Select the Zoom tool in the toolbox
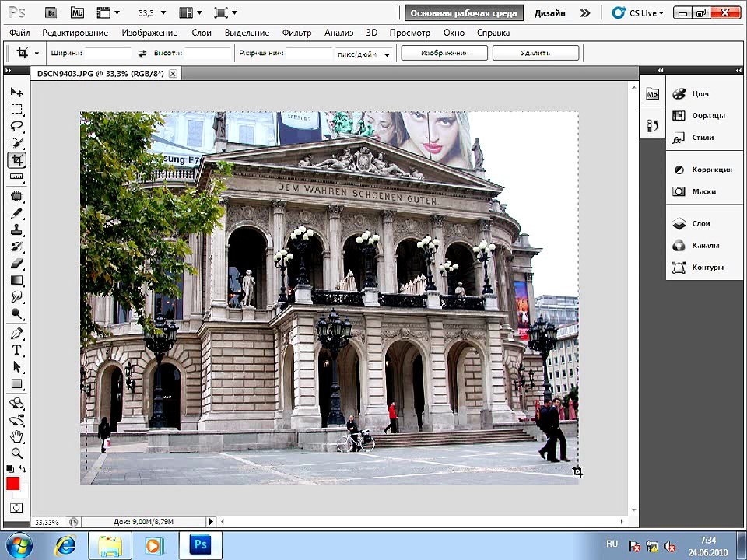This screenshot has width=747, height=560. [16, 453]
